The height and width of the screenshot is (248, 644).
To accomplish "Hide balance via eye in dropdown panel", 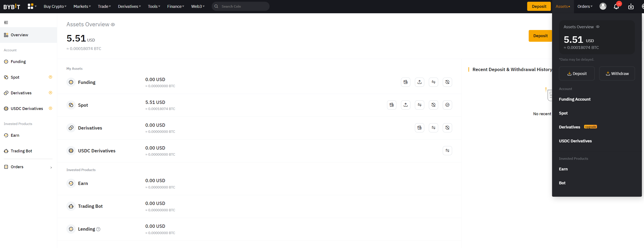I will tap(597, 27).
